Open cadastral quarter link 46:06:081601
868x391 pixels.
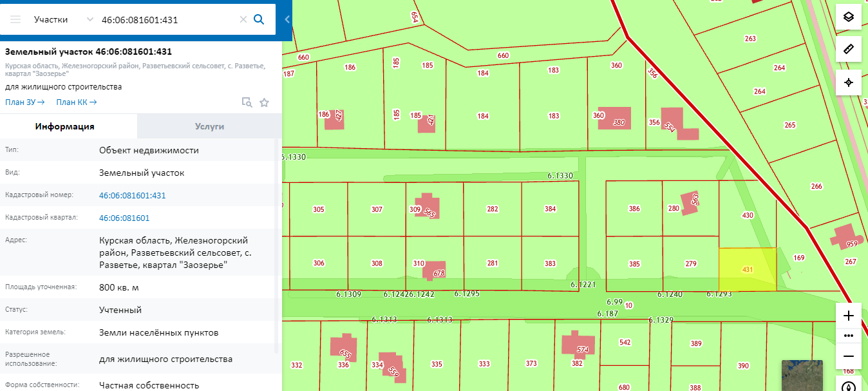[x=124, y=218]
